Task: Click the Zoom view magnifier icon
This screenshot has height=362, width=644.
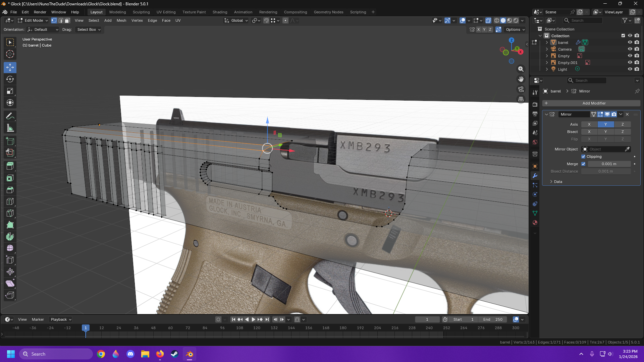Action: click(521, 69)
